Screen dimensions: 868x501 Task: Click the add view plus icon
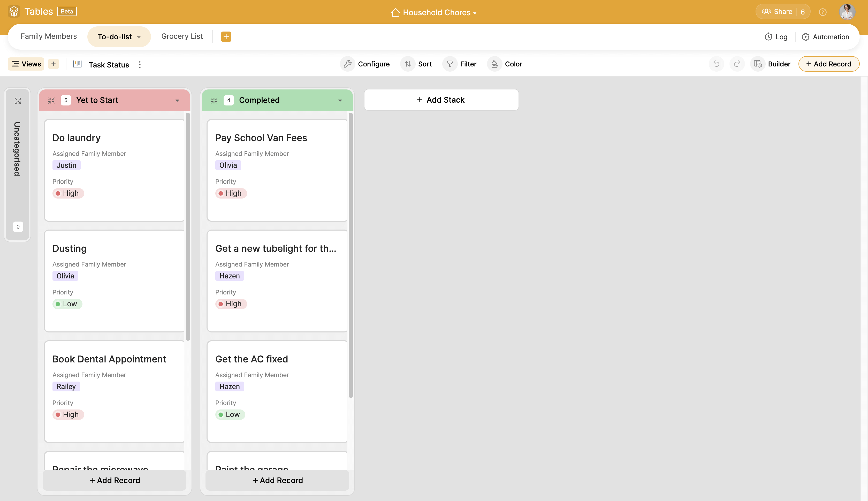point(53,64)
